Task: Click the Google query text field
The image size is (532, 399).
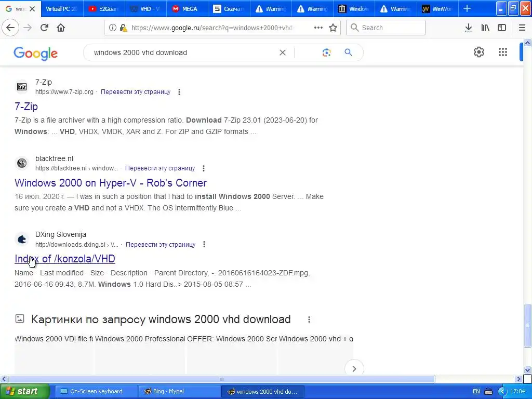Action: tap(183, 52)
